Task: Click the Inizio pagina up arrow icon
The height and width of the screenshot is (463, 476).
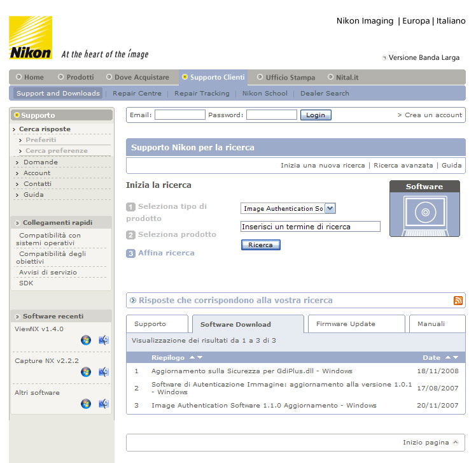Action: click(x=456, y=443)
